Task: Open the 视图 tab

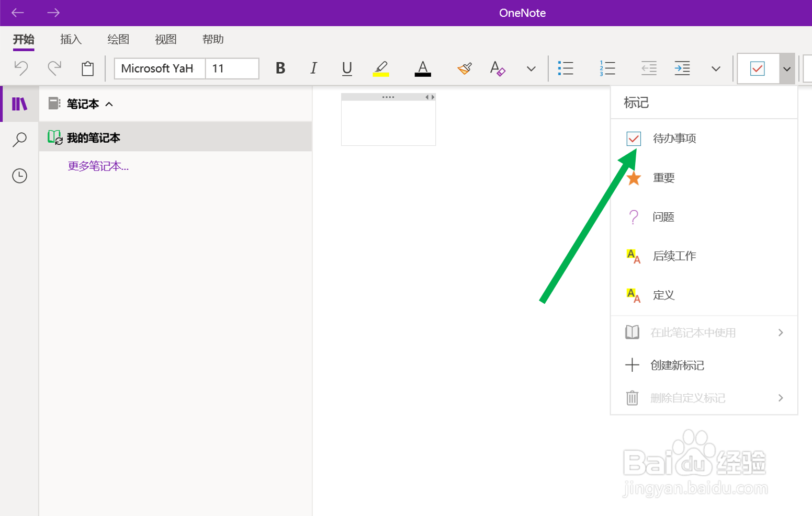Action: point(166,39)
